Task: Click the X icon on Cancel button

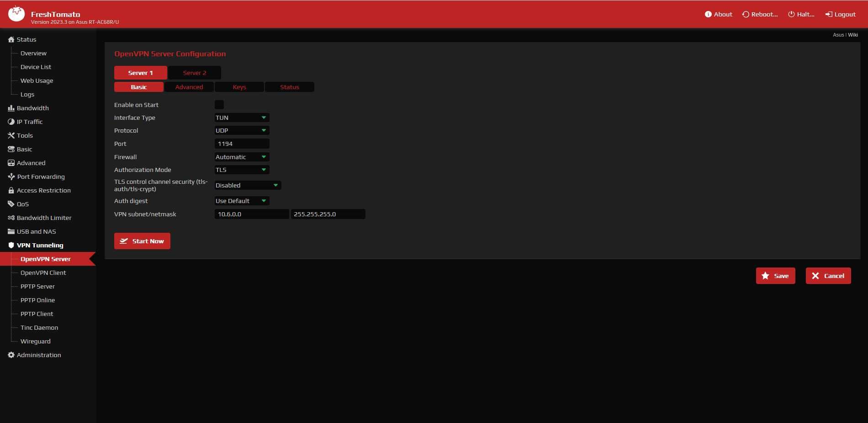Action: tap(815, 276)
